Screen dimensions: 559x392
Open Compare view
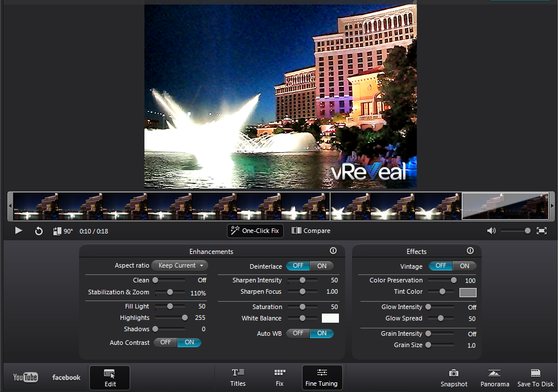pyautogui.click(x=311, y=231)
